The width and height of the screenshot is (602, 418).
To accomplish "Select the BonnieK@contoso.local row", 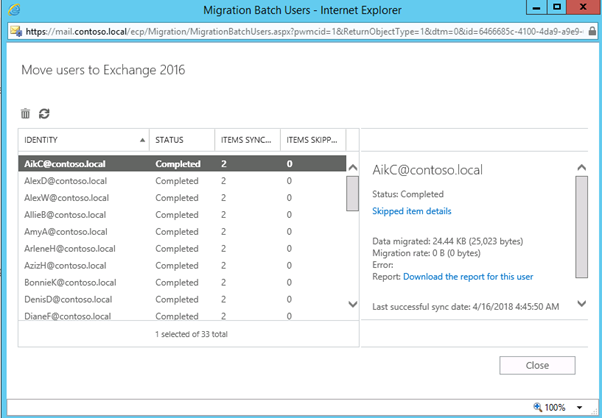I will click(x=182, y=282).
